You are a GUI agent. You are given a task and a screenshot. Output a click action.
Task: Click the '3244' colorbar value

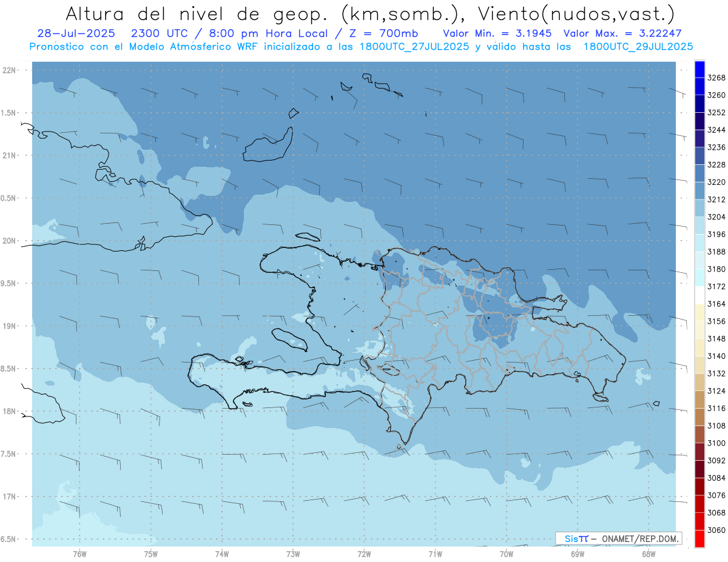716,130
